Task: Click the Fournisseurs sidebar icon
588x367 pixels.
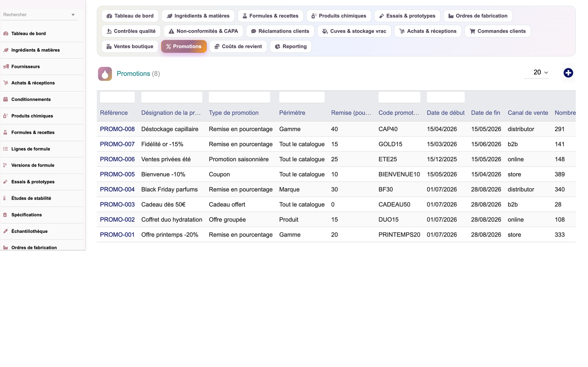Action: click(6, 67)
